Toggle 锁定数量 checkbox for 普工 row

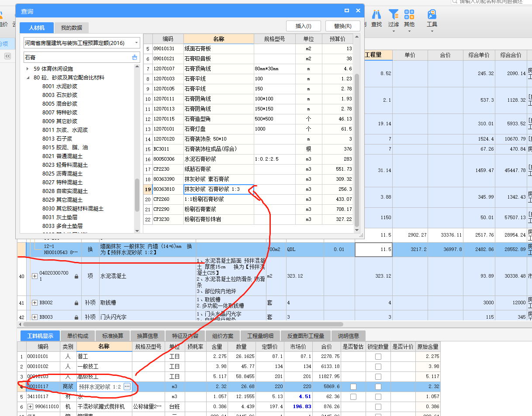pos(378,357)
